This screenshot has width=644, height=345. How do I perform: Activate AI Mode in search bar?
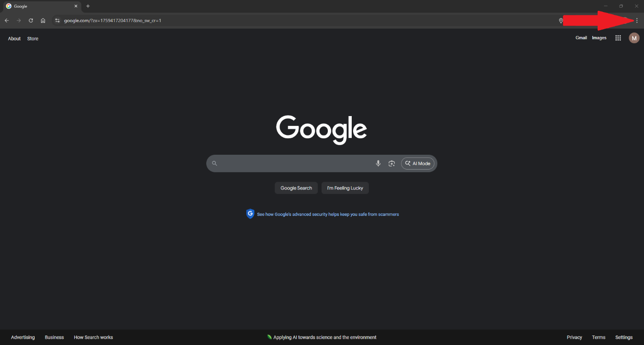pos(418,163)
